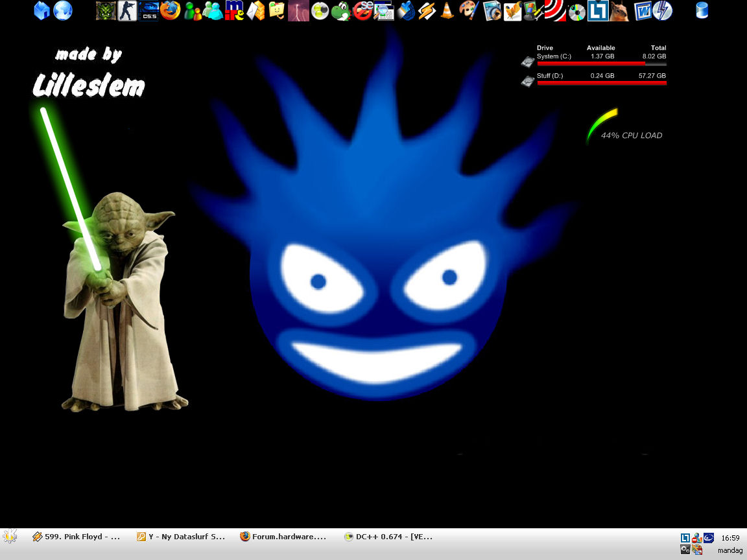
Task: Click the drive icon beside System (C:)
Action: [528, 62]
